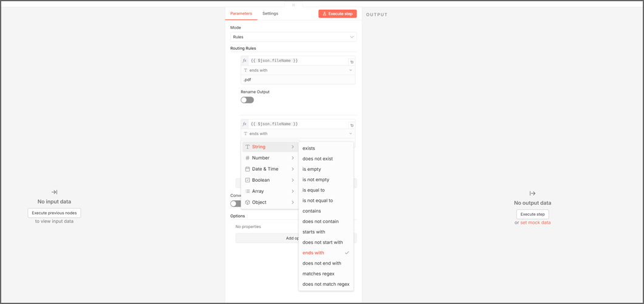Collapse the second rule's 'ends with' operator dropdown

pos(298,134)
